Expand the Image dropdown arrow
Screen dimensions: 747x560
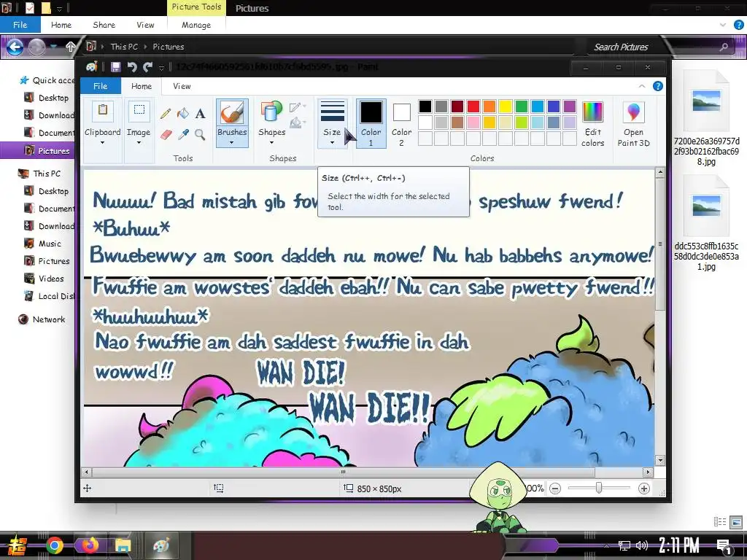139,142
